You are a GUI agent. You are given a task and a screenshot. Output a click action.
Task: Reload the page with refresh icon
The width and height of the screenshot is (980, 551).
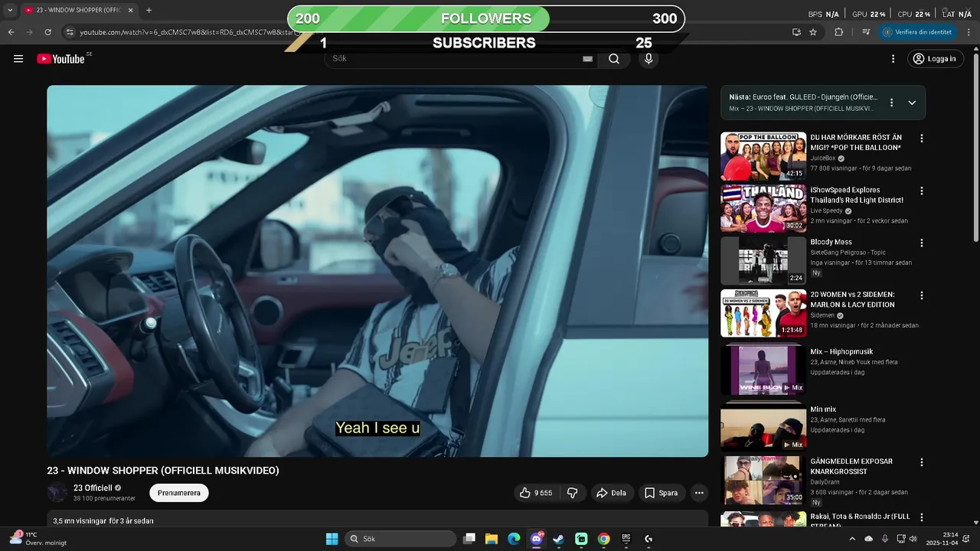coord(47,32)
